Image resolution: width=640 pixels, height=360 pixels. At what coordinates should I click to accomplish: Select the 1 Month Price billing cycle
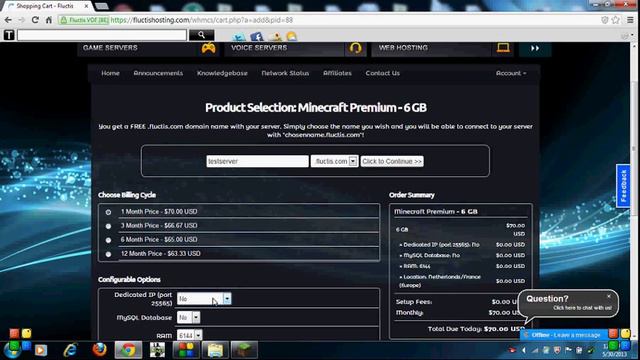(x=108, y=212)
